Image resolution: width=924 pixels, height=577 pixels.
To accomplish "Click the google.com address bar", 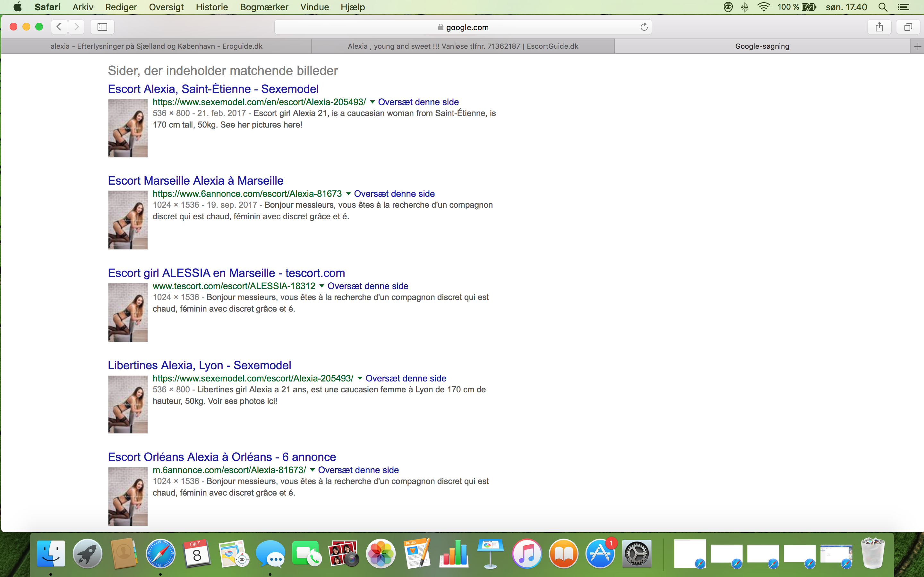I will point(463,27).
